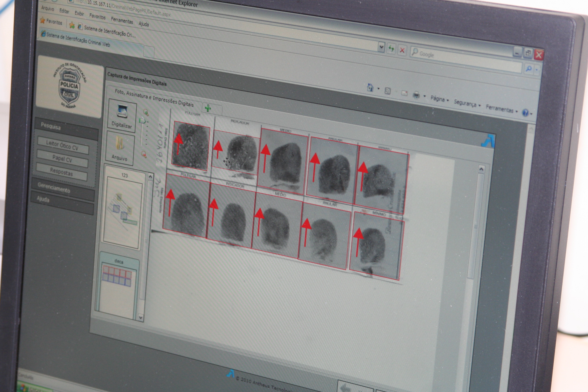Click the printer icon in toolbar
Screen dimensions: 588x392
click(x=416, y=95)
